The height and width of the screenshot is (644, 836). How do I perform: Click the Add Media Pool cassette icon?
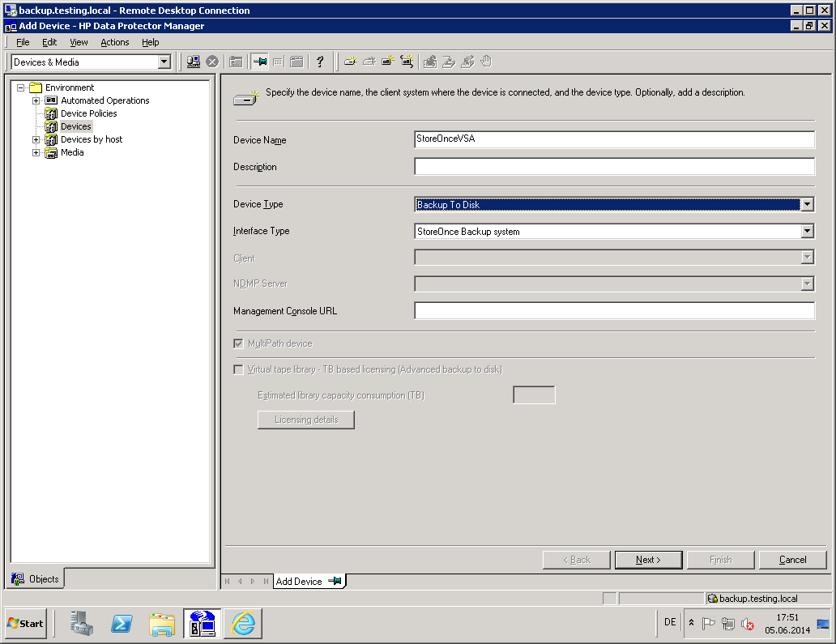click(x=387, y=62)
